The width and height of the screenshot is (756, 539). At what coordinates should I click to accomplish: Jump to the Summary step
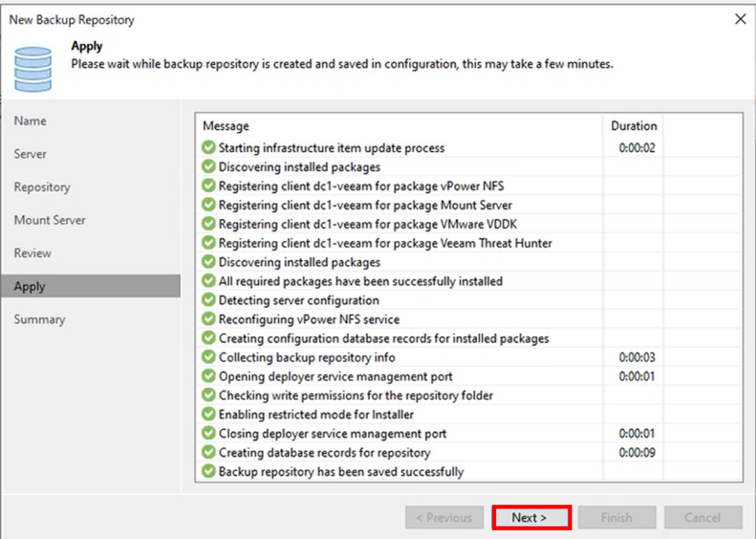39,319
